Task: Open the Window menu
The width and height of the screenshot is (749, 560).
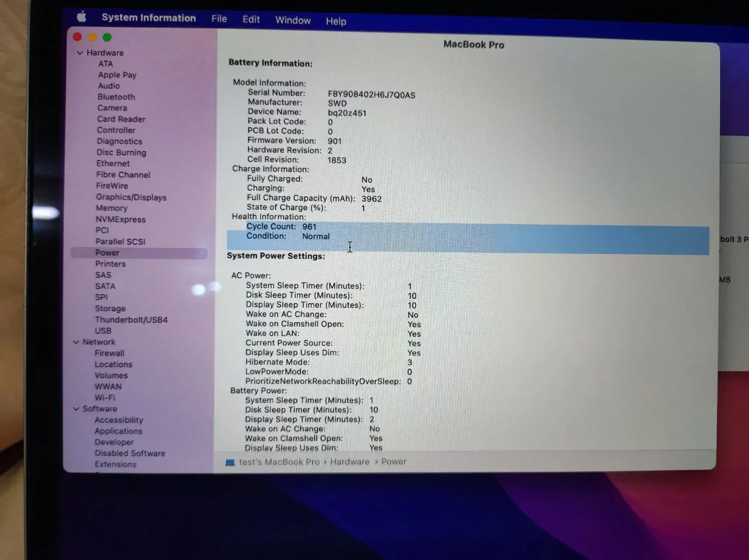Action: (x=293, y=20)
